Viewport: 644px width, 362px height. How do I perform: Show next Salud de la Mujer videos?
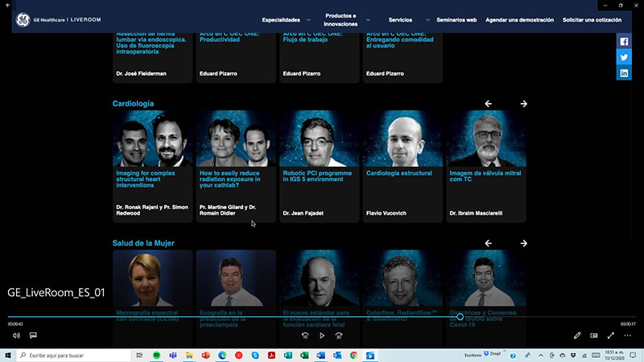524,244
